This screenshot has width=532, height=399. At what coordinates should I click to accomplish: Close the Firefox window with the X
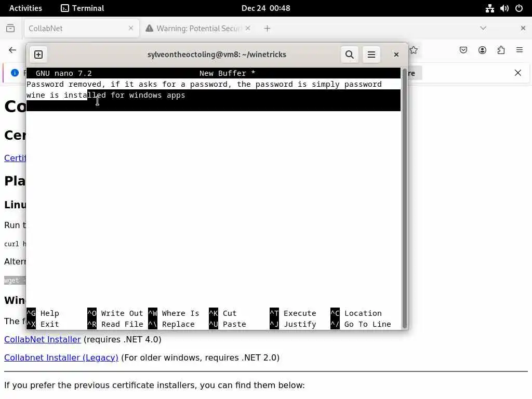(523, 28)
